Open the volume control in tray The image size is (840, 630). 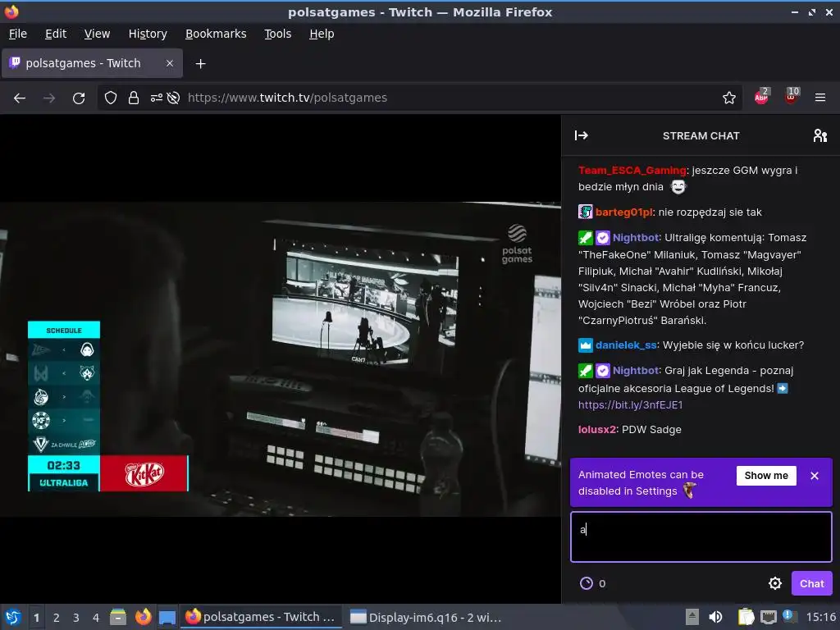tap(715, 617)
